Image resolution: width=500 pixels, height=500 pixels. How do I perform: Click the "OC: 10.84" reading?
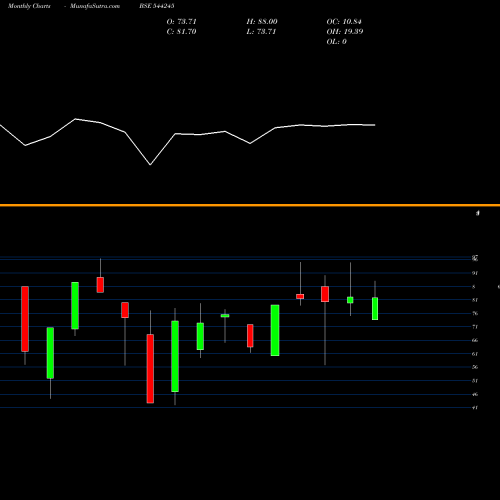click(344, 22)
